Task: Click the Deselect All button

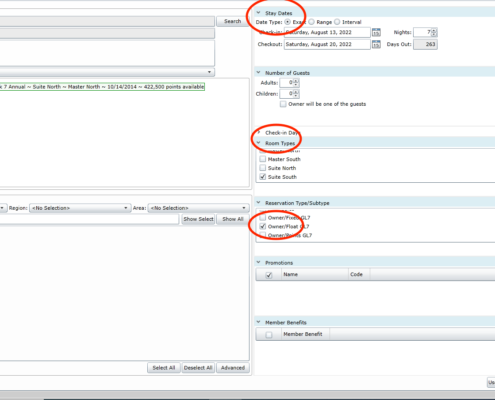Action: click(x=198, y=368)
